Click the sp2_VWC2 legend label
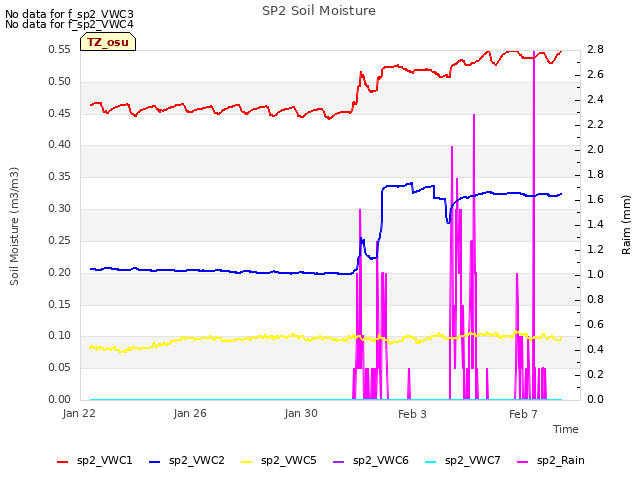 coord(197,460)
